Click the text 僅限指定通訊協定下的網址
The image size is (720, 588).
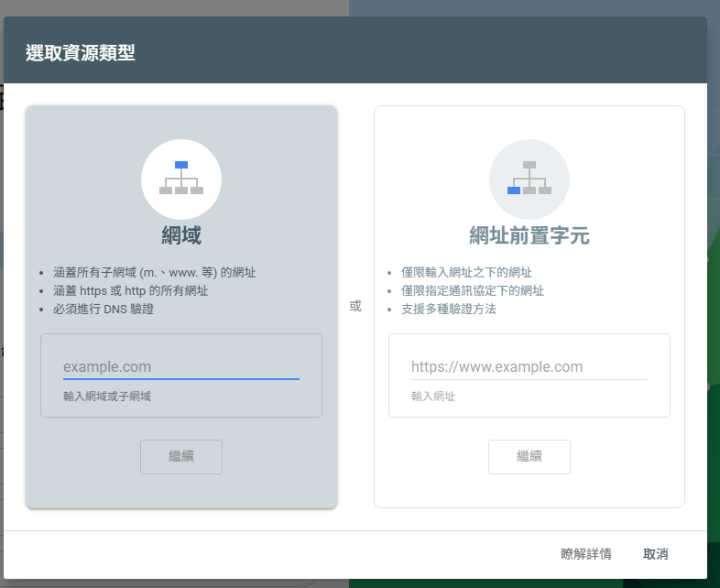[473, 290]
